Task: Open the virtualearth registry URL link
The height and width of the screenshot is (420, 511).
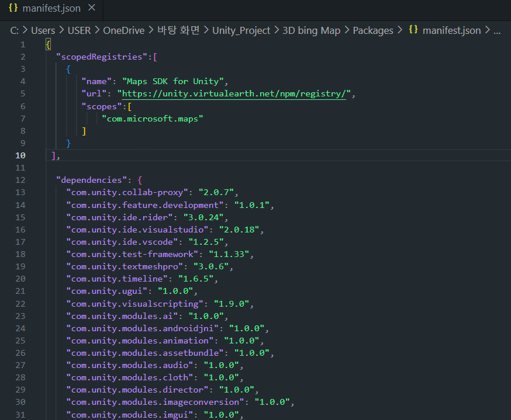Action: (234, 94)
